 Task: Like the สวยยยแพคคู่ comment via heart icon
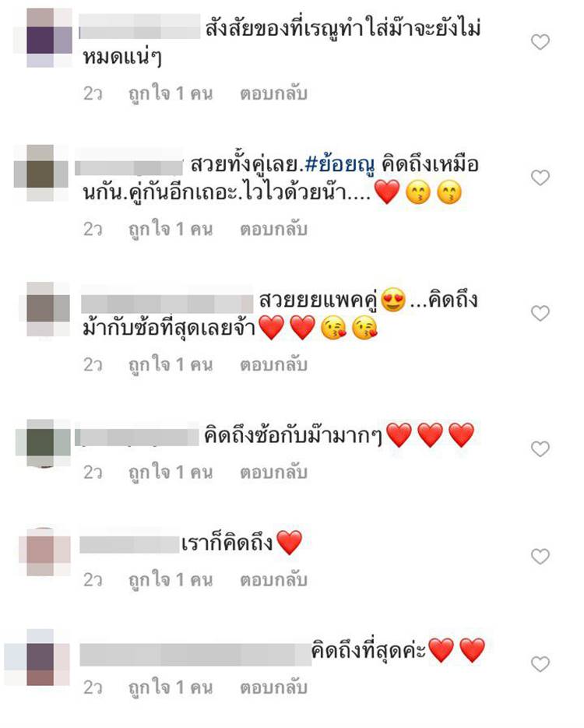pyautogui.click(x=540, y=314)
